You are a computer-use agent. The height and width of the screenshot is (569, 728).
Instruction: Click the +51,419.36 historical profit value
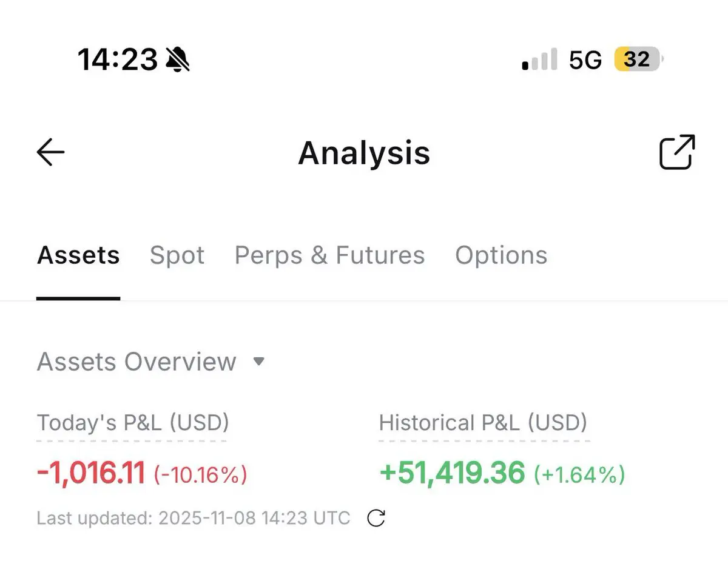452,473
